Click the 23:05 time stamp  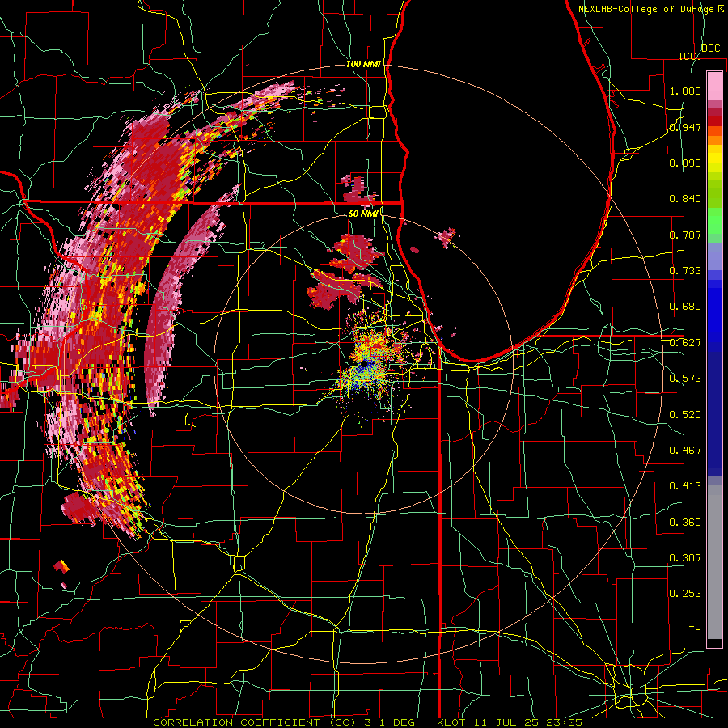564,722
